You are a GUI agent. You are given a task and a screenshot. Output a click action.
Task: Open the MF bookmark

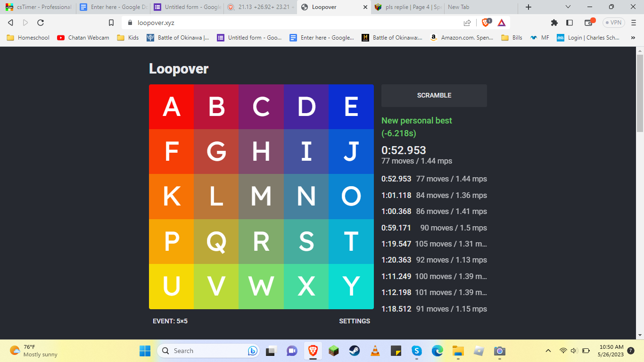[x=540, y=38]
